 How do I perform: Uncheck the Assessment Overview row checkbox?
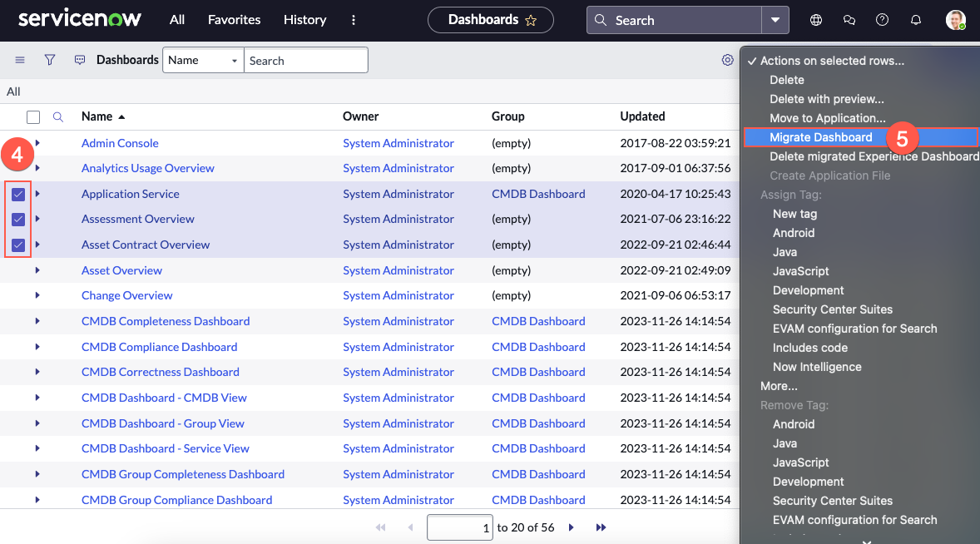pos(18,220)
